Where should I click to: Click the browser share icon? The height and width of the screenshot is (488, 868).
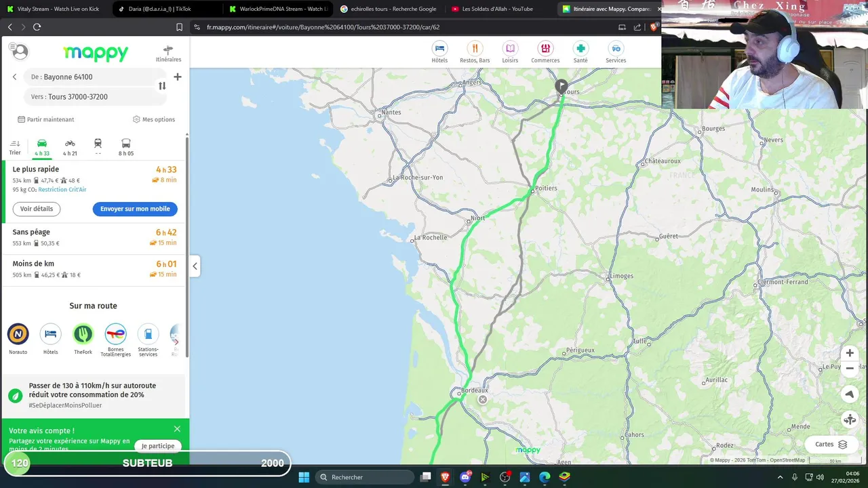[x=637, y=27]
